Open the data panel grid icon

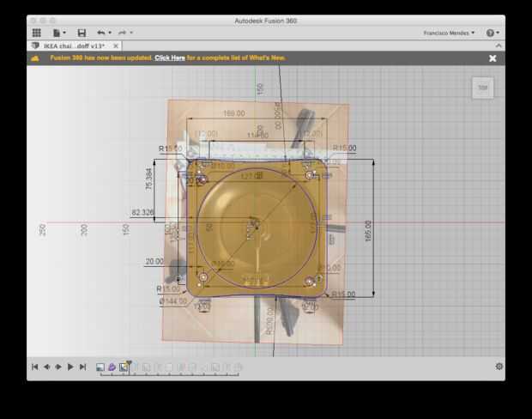pyautogui.click(x=36, y=33)
